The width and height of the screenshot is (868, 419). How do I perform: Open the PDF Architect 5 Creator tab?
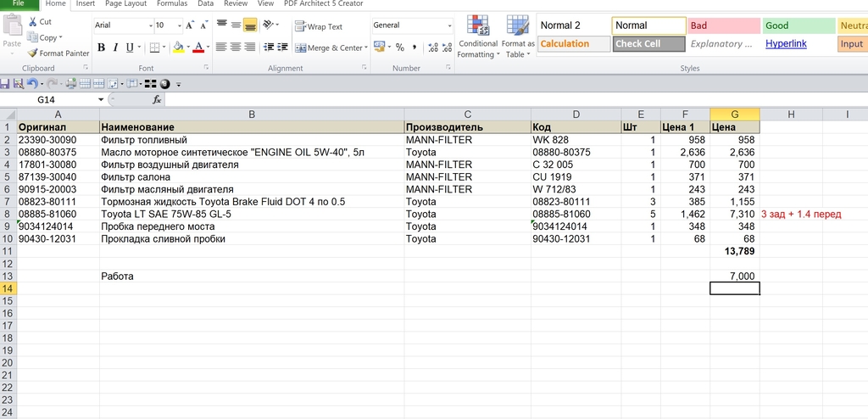point(323,4)
